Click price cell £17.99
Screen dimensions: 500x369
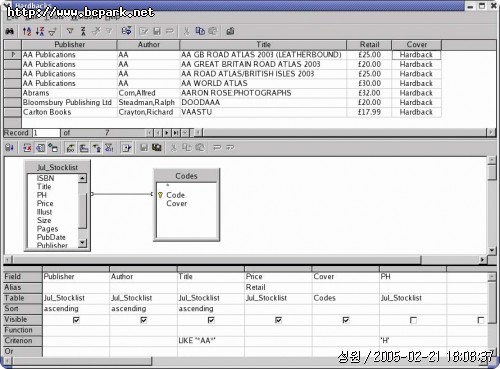coord(369,112)
